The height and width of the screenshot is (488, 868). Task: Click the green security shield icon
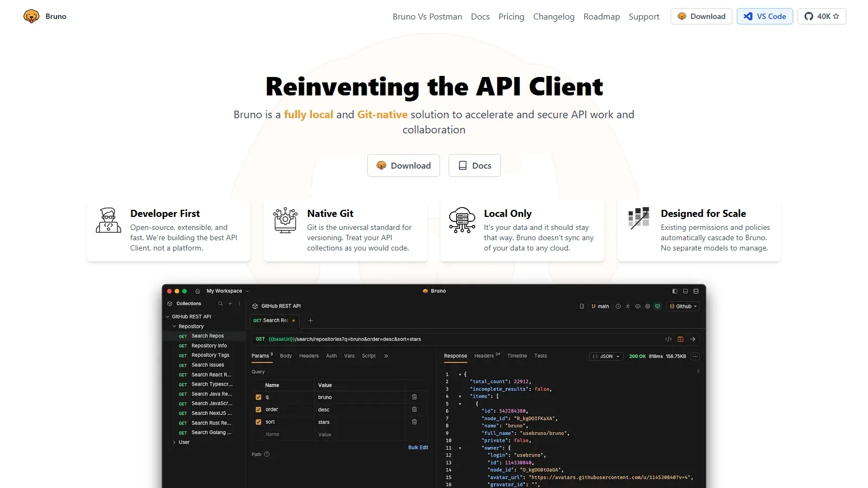(x=658, y=306)
